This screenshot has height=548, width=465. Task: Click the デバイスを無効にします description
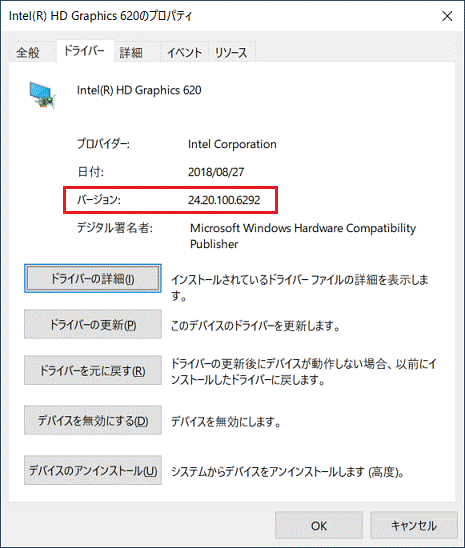(226, 421)
